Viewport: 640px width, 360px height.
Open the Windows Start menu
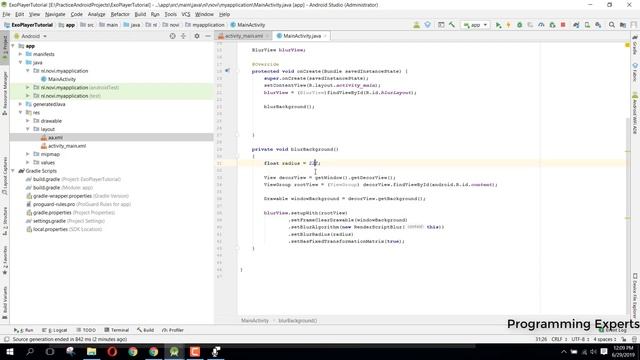9,351
